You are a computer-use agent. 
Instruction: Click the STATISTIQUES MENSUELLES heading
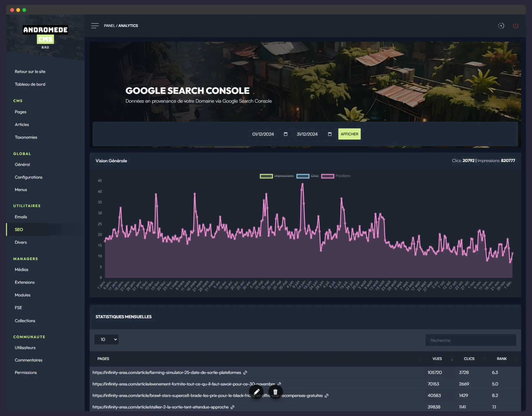[124, 317]
